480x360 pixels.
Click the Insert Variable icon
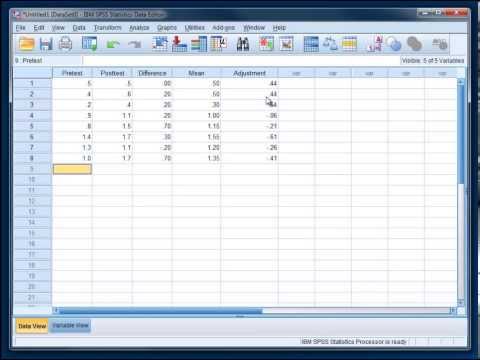click(x=286, y=44)
